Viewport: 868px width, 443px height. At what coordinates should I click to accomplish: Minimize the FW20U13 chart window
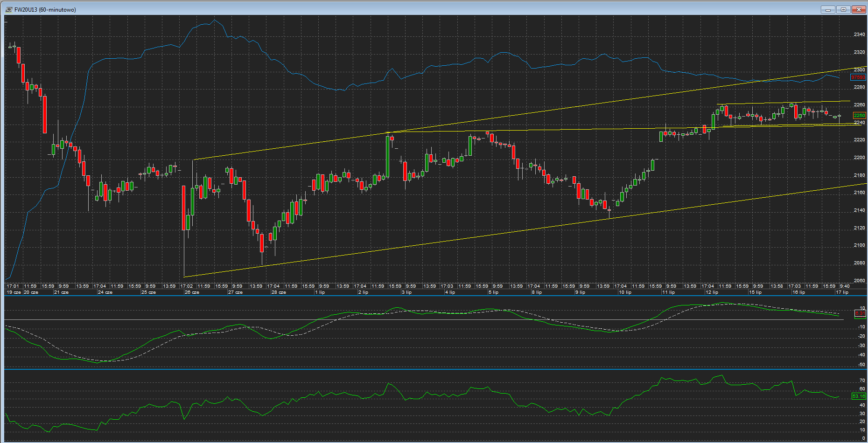[x=828, y=9]
